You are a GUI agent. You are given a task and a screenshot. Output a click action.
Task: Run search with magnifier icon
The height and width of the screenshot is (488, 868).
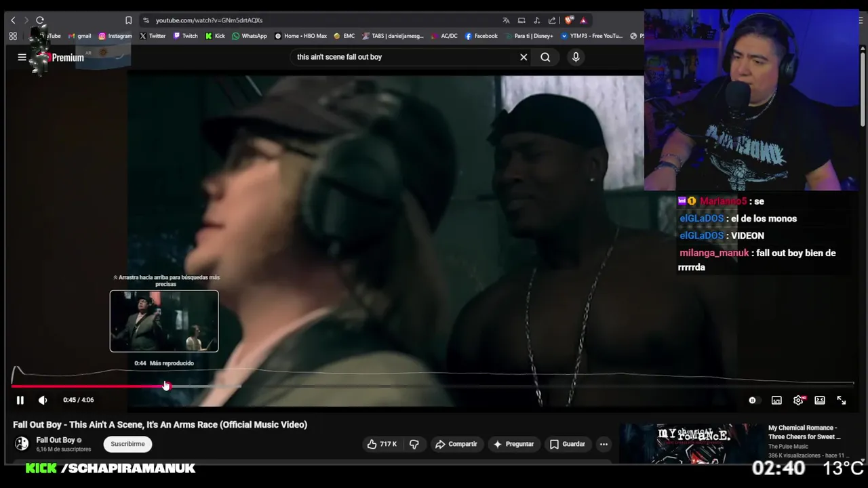(545, 57)
